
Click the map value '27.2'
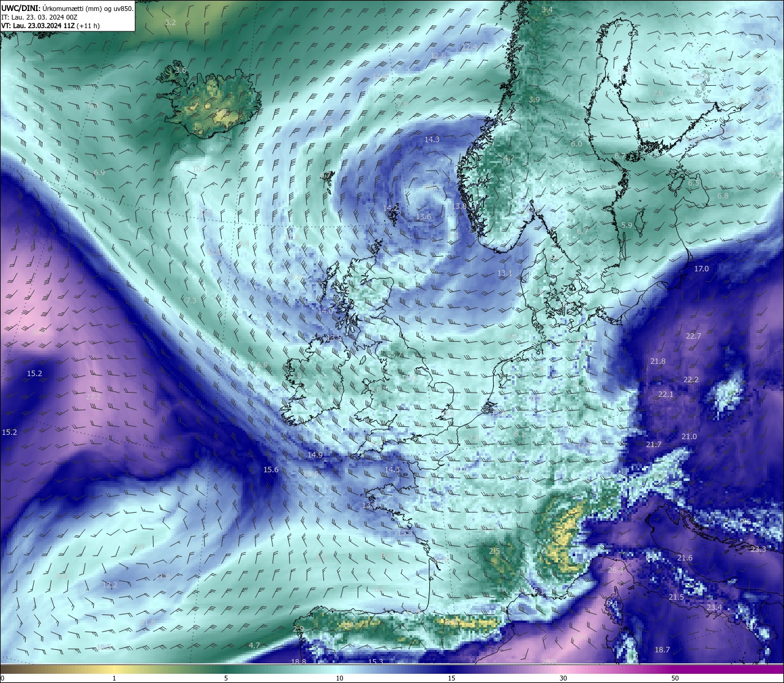click(93, 397)
